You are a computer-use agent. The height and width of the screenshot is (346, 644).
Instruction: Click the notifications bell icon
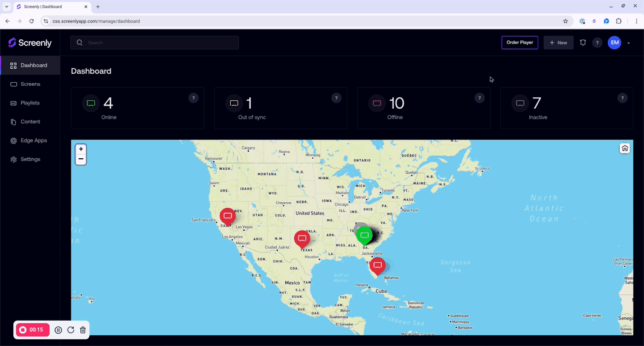click(583, 43)
